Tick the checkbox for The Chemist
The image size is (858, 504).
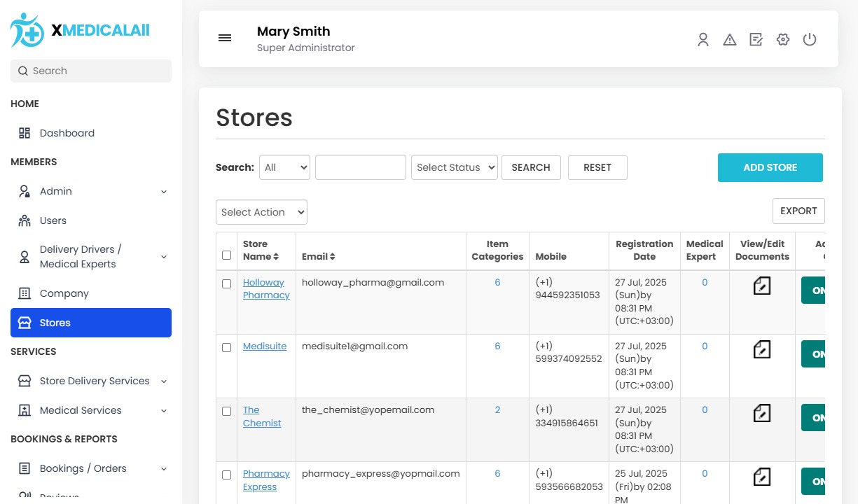(226, 412)
